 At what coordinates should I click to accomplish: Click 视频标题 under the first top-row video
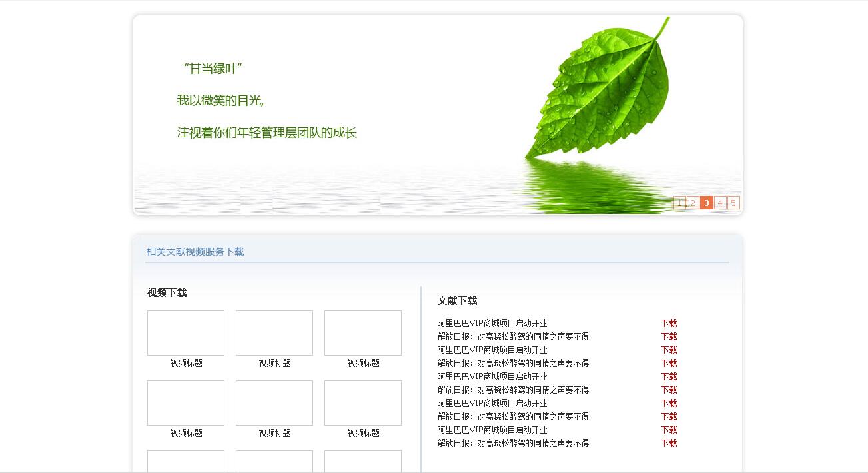(186, 364)
